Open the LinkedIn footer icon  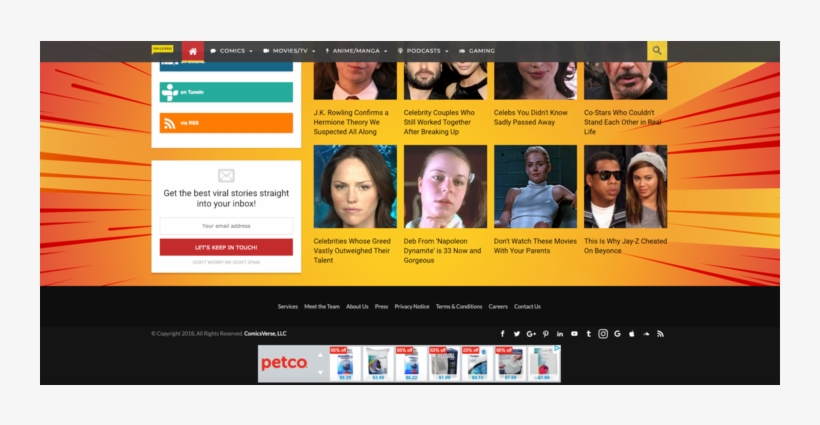(560, 334)
